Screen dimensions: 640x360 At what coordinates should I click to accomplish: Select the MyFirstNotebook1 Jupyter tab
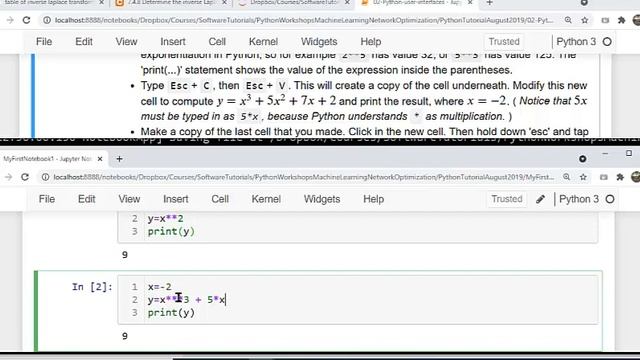[47, 159]
